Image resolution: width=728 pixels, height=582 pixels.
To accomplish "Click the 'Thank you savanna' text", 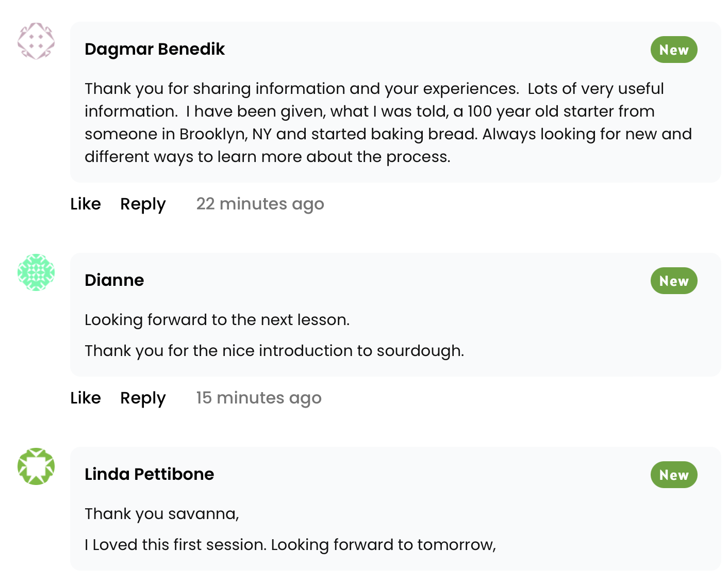I will point(161,514).
